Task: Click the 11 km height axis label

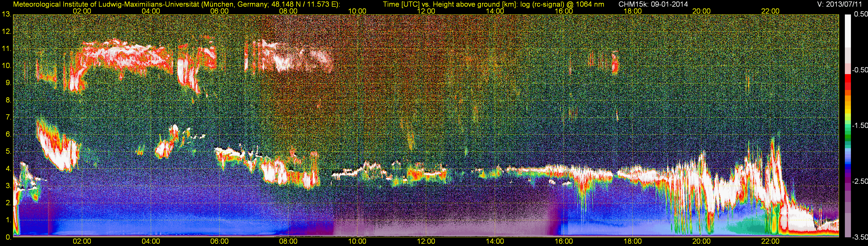Action: point(6,49)
